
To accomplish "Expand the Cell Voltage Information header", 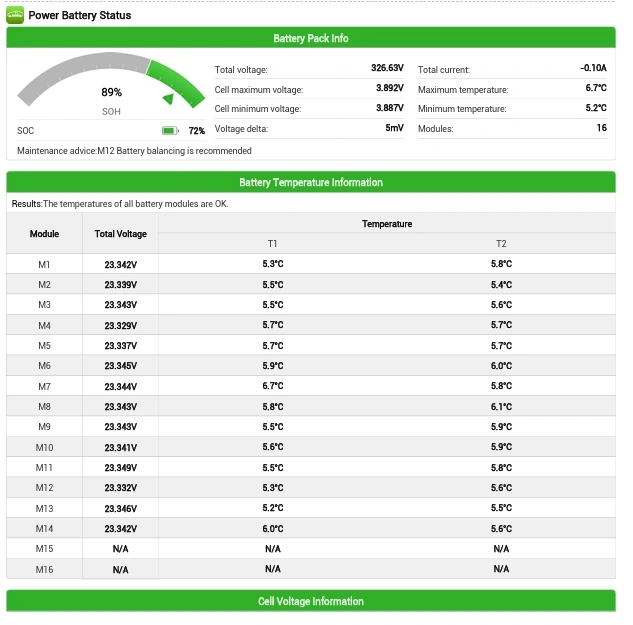I will [310, 601].
